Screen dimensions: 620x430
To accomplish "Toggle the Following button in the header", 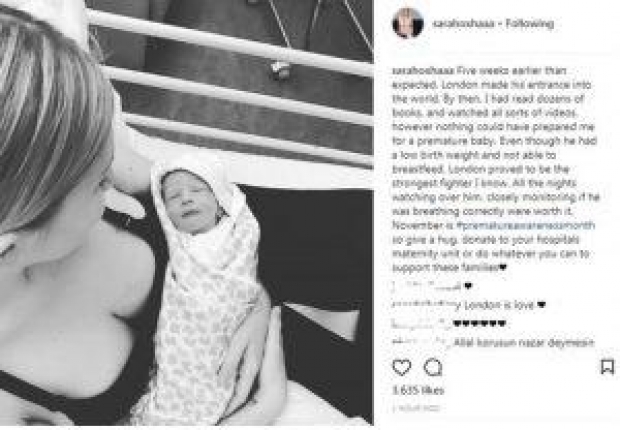I will (x=530, y=23).
